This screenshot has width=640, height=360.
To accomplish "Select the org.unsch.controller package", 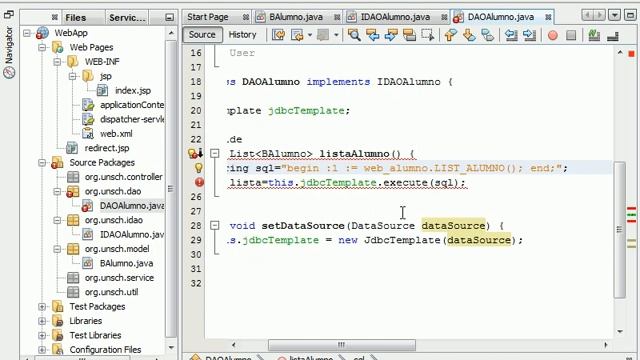I will (x=123, y=177).
